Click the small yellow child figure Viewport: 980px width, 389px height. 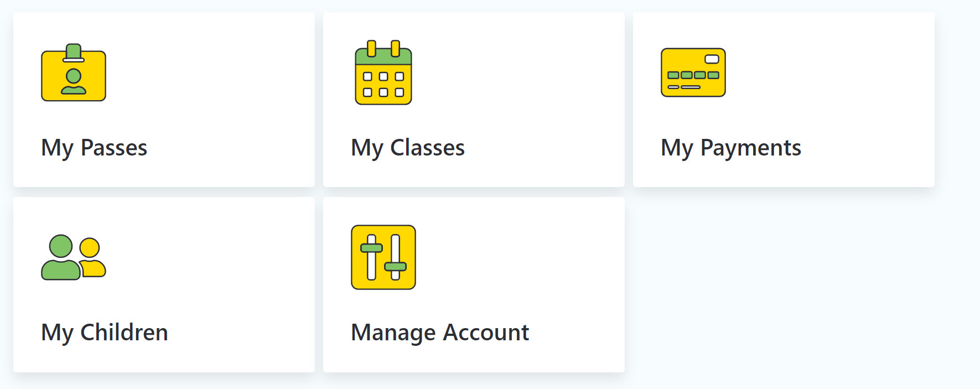pyautogui.click(x=92, y=257)
